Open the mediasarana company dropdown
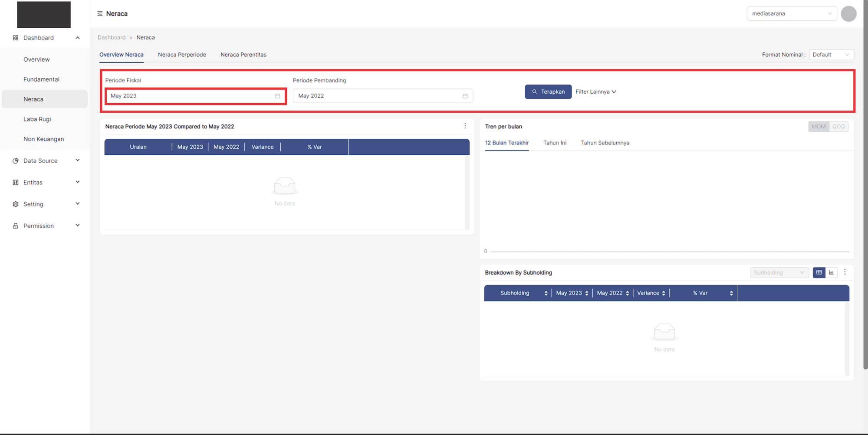This screenshot has width=868, height=435. tap(791, 14)
